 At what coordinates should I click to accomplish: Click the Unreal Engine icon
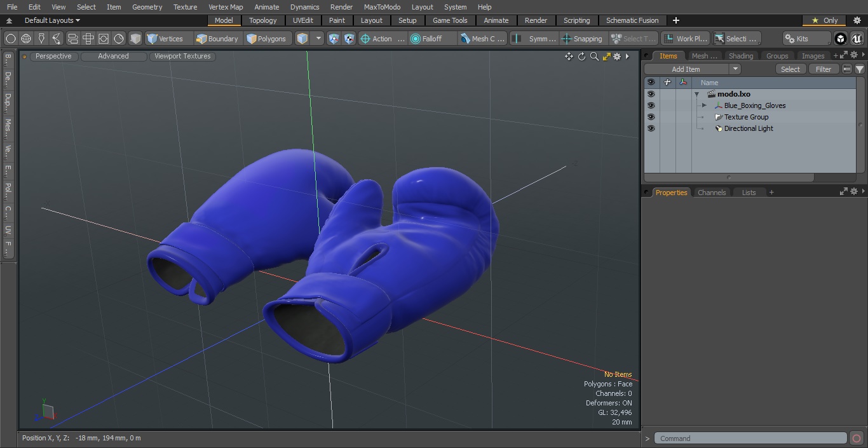pos(857,39)
